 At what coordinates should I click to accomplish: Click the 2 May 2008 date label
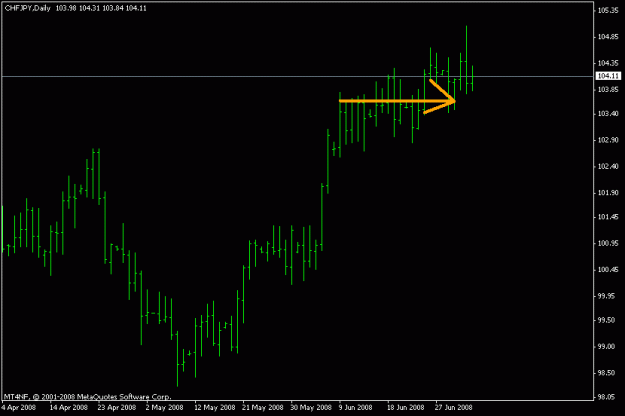(x=164, y=407)
